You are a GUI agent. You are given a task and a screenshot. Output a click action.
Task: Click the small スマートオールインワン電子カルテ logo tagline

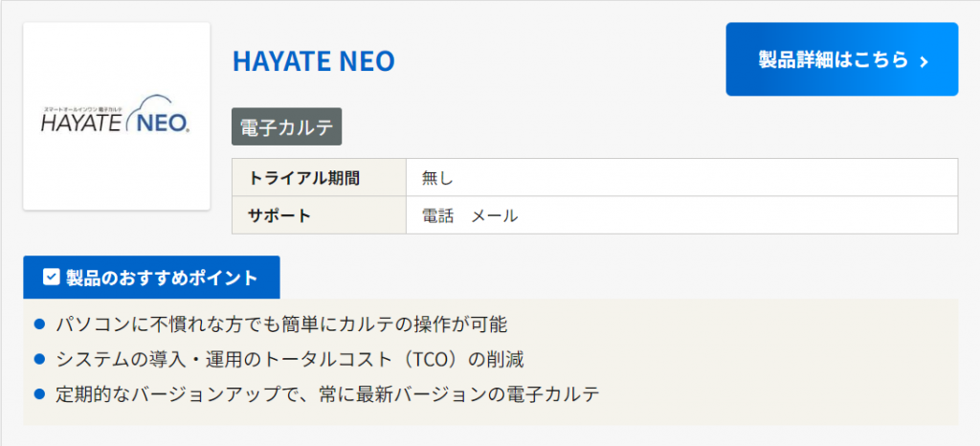(84, 111)
